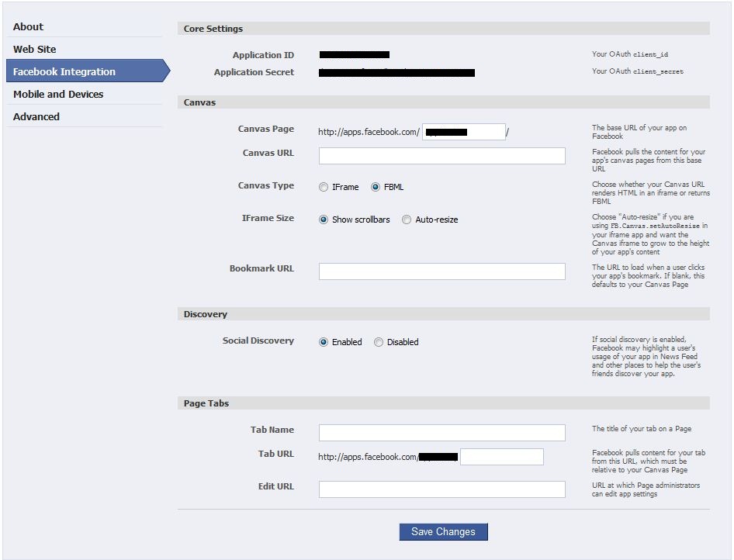The image size is (734, 560).
Task: Set Social Discovery to Disabled
Action: pos(378,342)
